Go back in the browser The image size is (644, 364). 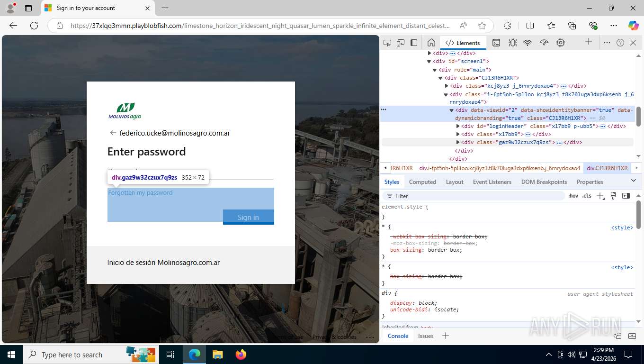pyautogui.click(x=13, y=26)
